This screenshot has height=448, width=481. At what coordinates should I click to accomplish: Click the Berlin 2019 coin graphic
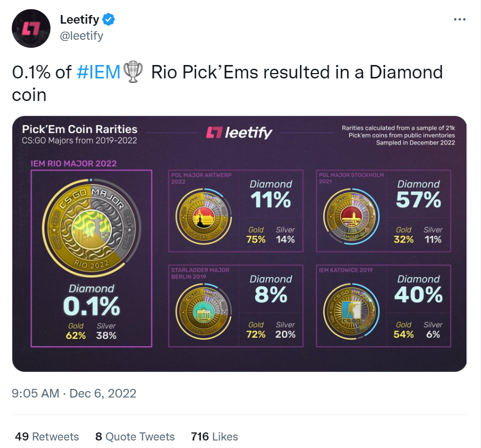pyautogui.click(x=203, y=311)
